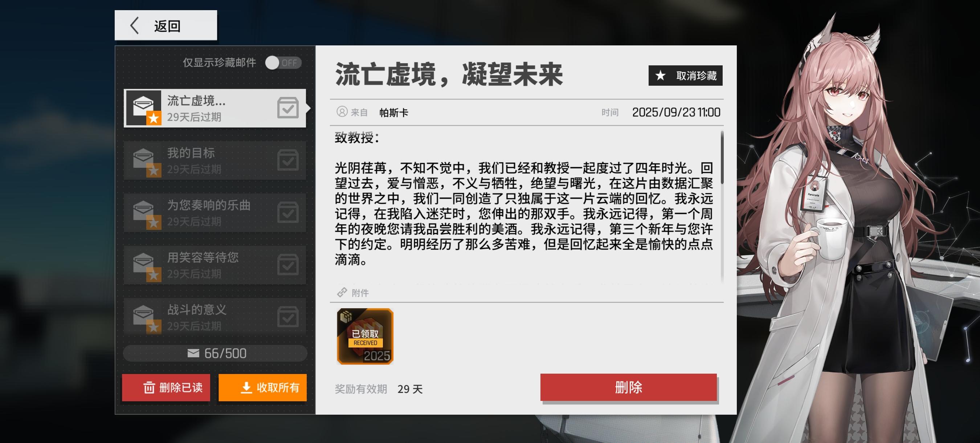Click the star badge on 战斗的意义 mail

[154, 327]
